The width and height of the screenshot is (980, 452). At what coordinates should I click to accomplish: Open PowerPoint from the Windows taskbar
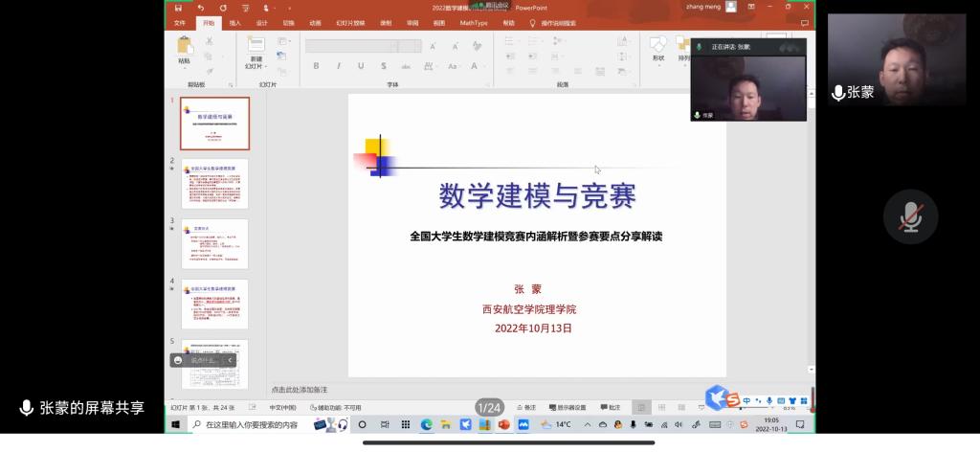tap(503, 424)
